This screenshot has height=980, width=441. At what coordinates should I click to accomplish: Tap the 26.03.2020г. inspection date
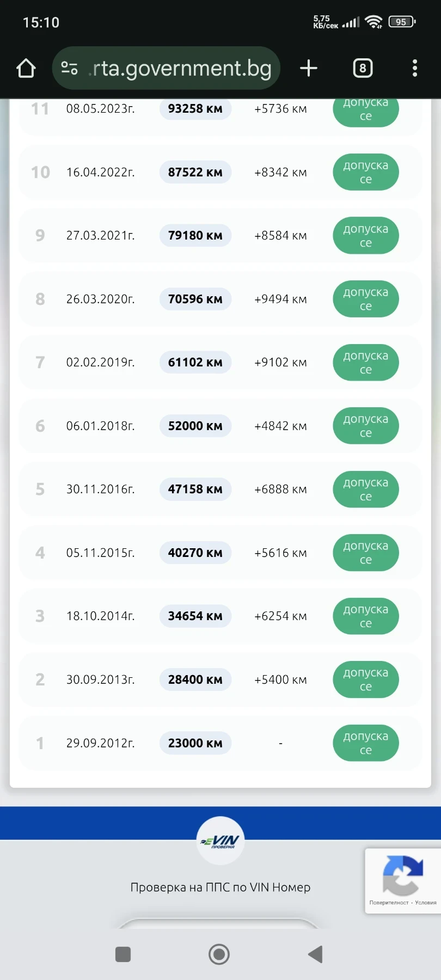pyautogui.click(x=100, y=299)
